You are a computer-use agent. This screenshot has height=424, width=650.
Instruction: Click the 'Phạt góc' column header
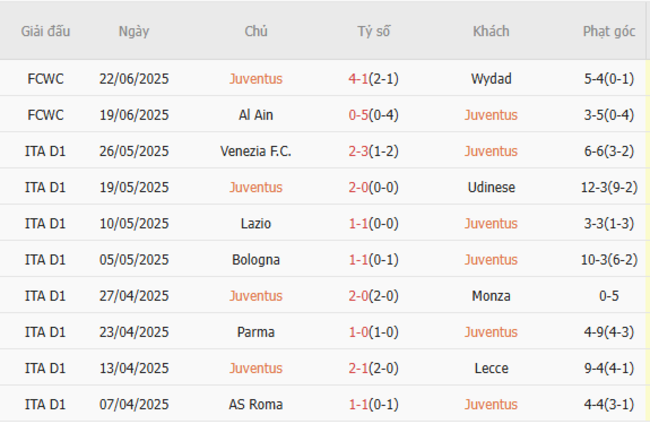(609, 31)
